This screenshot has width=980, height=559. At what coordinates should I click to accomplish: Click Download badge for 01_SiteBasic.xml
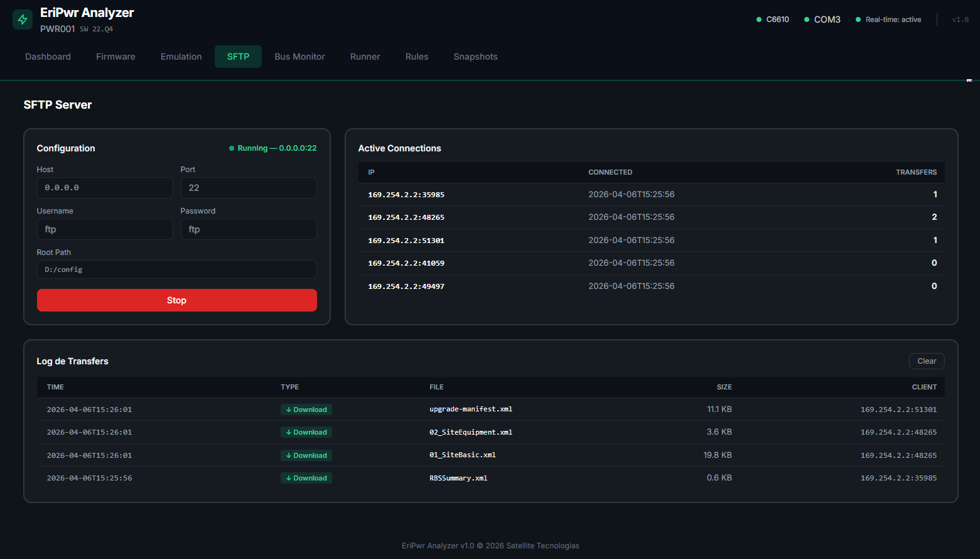pyautogui.click(x=306, y=455)
